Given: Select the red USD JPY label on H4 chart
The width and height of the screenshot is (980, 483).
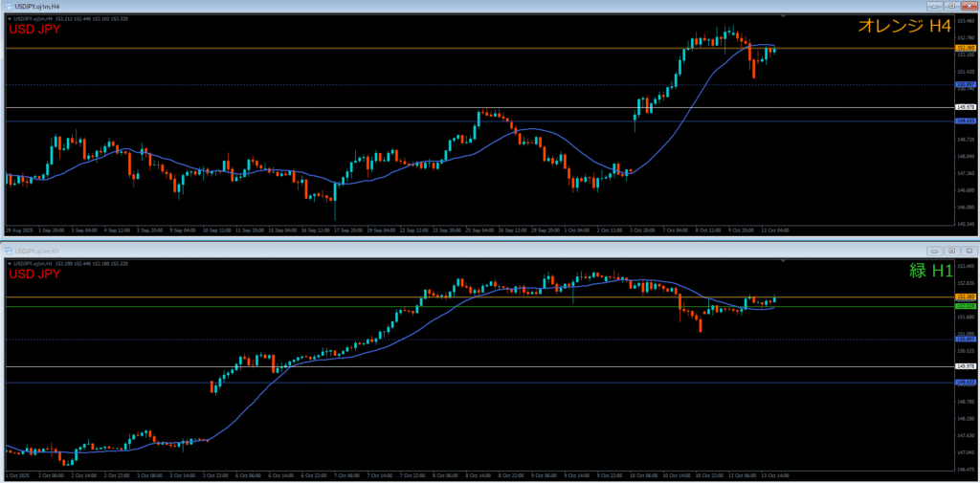Looking at the screenshot, I should (x=36, y=30).
